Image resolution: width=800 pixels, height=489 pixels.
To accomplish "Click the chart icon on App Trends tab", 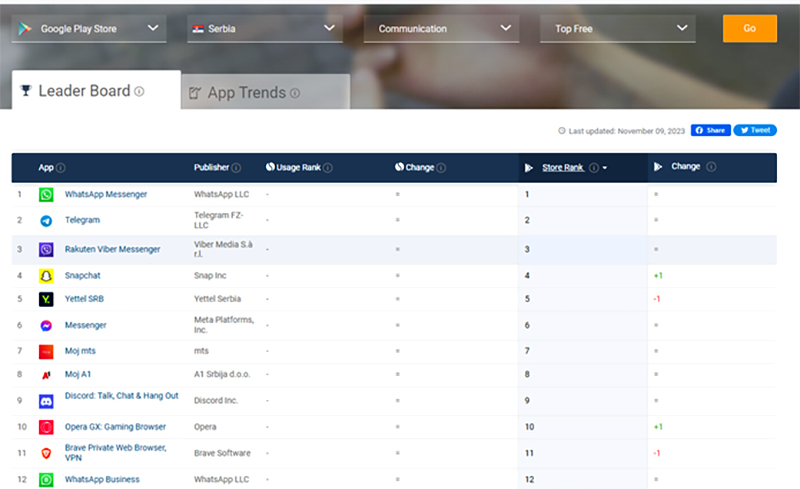I will click(x=195, y=93).
